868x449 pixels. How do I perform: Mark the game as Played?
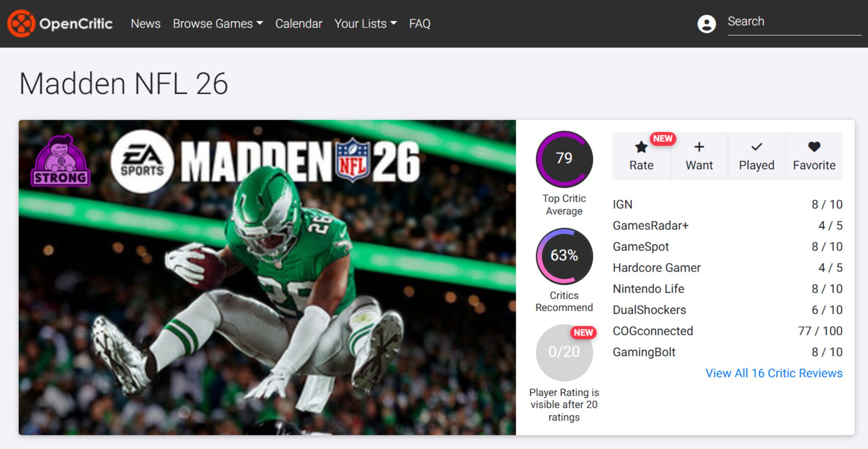coord(756,156)
